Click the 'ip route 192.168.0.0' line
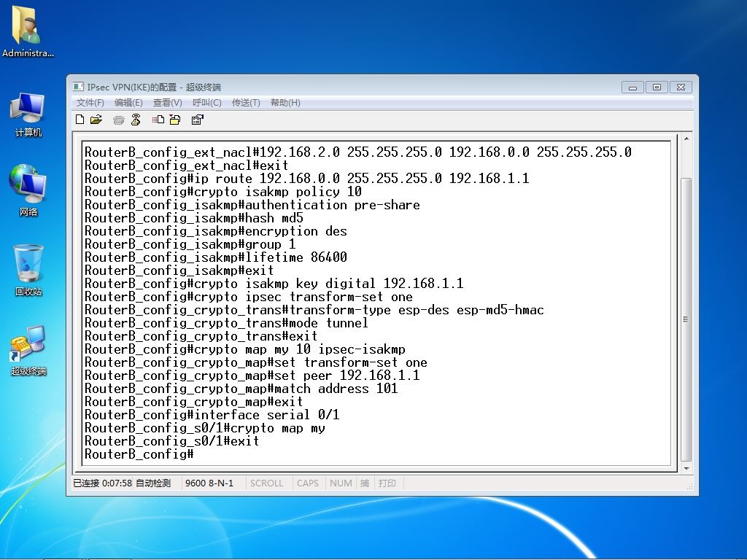Image resolution: width=747 pixels, height=560 pixels. click(307, 179)
